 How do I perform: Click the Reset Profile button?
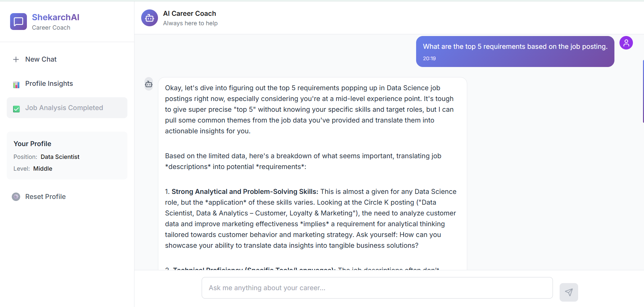[x=45, y=197]
